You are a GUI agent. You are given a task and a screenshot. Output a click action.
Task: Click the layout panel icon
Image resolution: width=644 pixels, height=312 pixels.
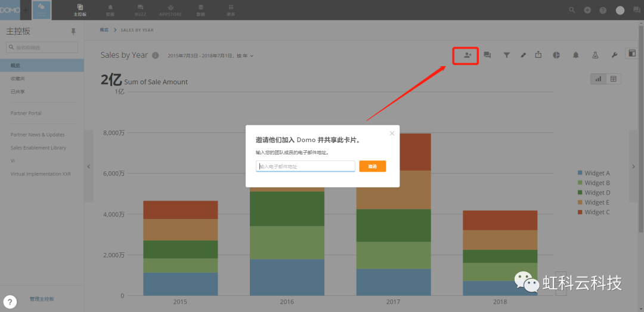tap(631, 53)
